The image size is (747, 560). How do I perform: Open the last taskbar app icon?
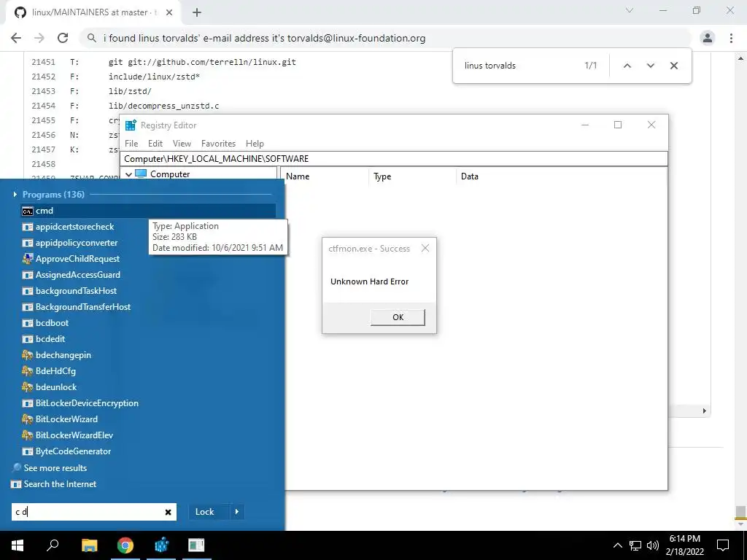click(196, 545)
